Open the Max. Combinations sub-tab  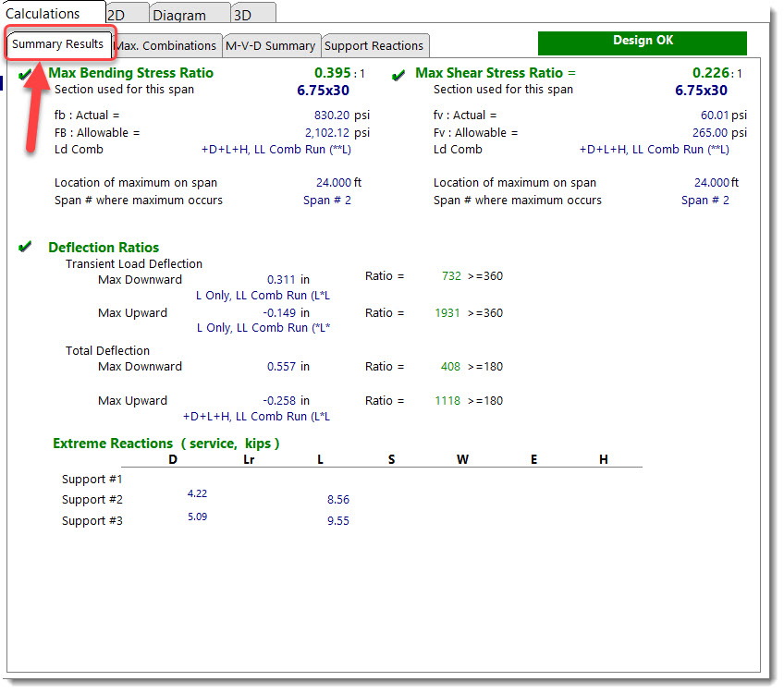165,45
